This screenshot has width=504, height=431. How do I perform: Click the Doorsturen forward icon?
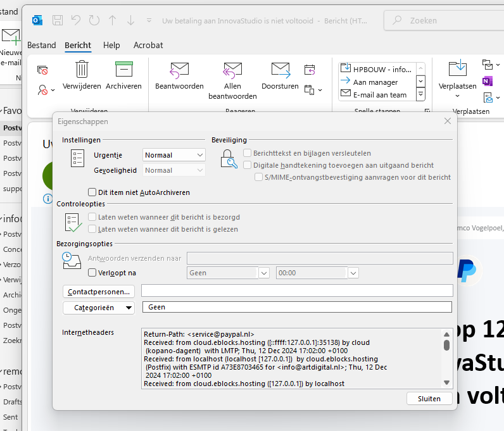[x=280, y=70]
